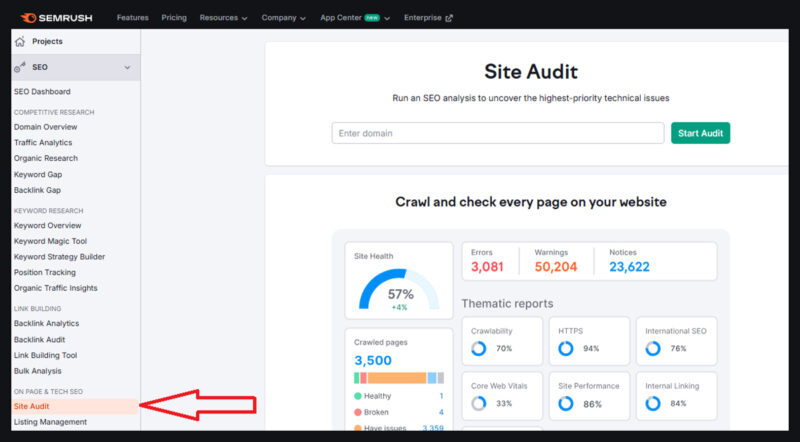
Task: Click the Site Health 57% gauge
Action: (x=399, y=289)
